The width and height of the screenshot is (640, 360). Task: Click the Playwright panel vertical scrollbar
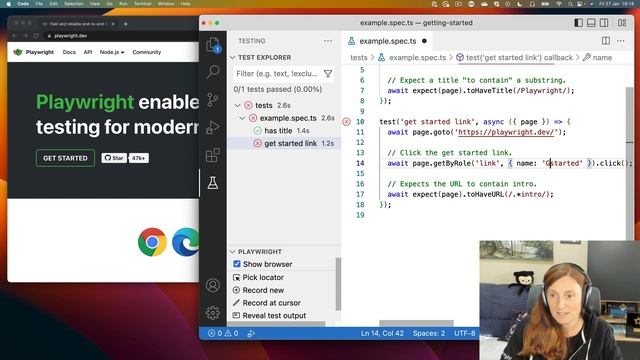[338, 284]
